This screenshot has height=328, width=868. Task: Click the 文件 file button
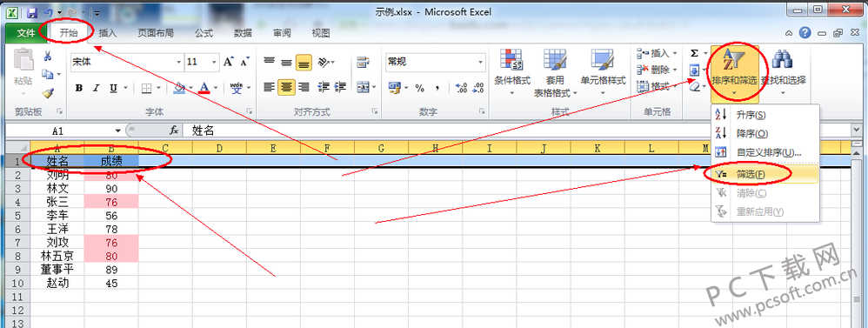point(25,33)
